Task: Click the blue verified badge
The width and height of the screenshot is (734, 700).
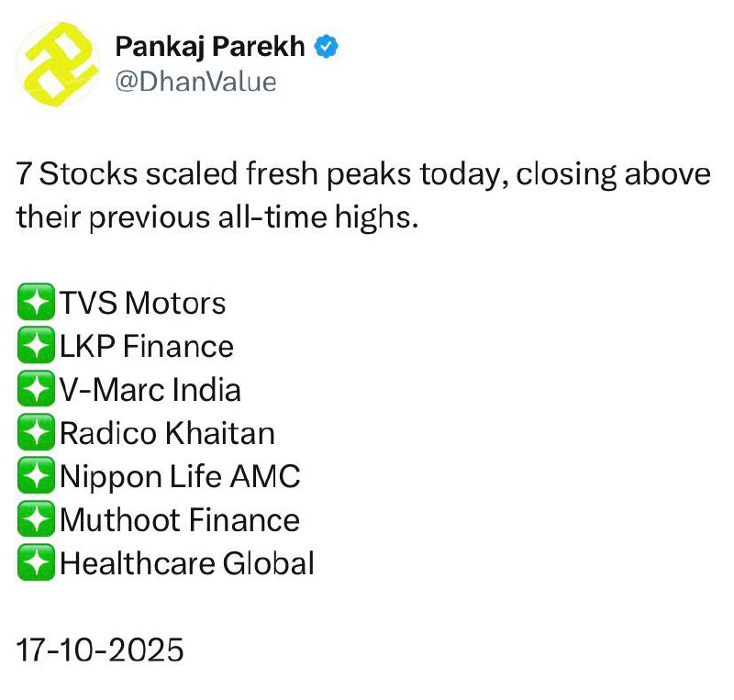Action: [326, 45]
